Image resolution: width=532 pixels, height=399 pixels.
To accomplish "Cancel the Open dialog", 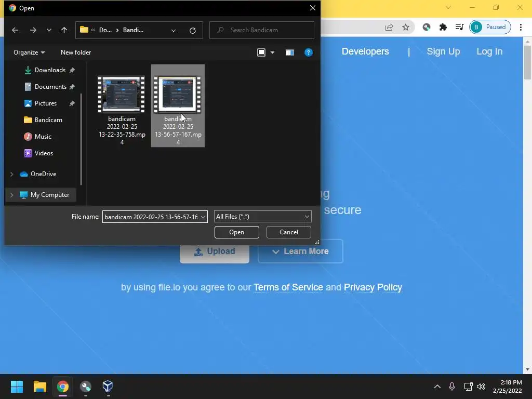I will pos(289,232).
